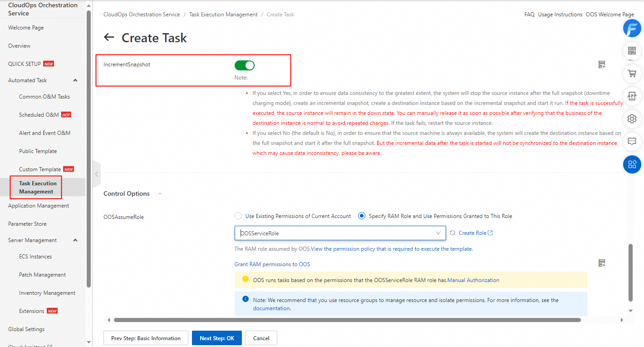644x347 pixels.
Task: Click the horizontal scrollbar of the form
Action: pos(347,320)
